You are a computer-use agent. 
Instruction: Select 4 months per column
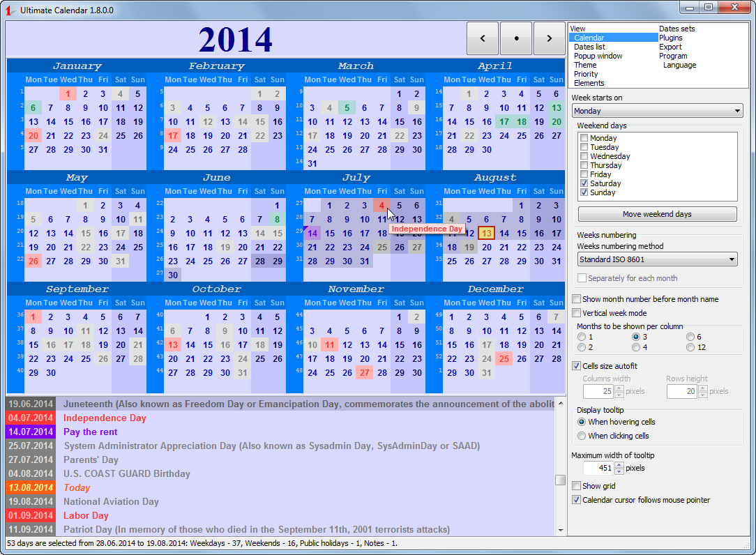pos(636,347)
